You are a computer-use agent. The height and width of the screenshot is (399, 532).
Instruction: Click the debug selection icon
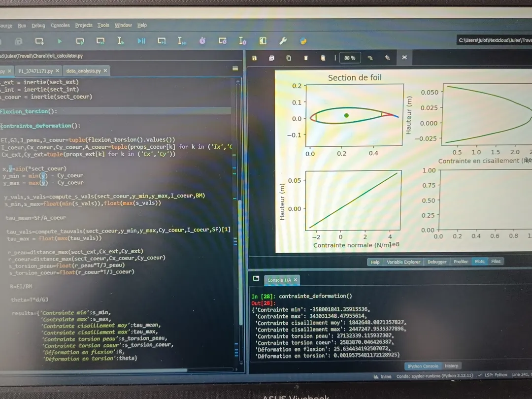pyautogui.click(x=182, y=41)
